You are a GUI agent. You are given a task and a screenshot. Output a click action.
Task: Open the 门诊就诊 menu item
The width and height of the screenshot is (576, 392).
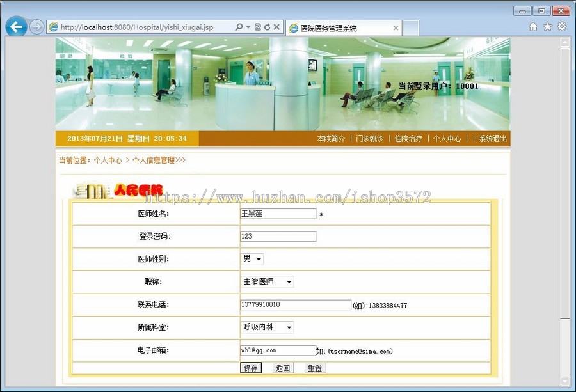[x=369, y=139]
